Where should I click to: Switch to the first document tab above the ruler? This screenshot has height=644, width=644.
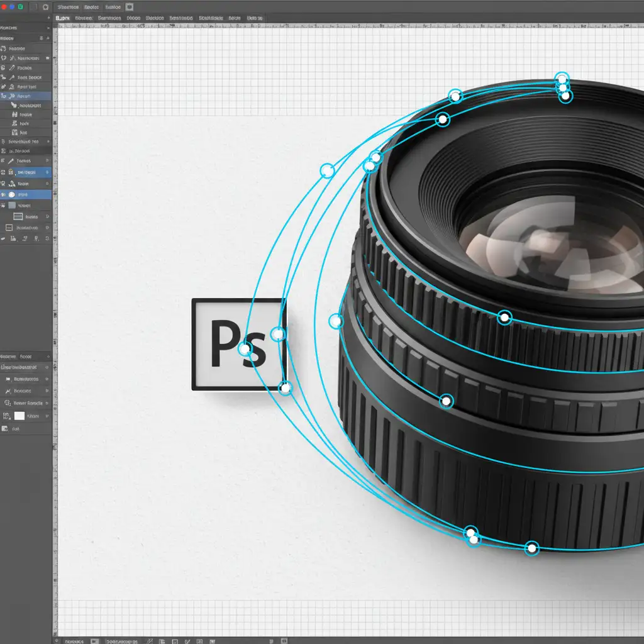click(62, 19)
